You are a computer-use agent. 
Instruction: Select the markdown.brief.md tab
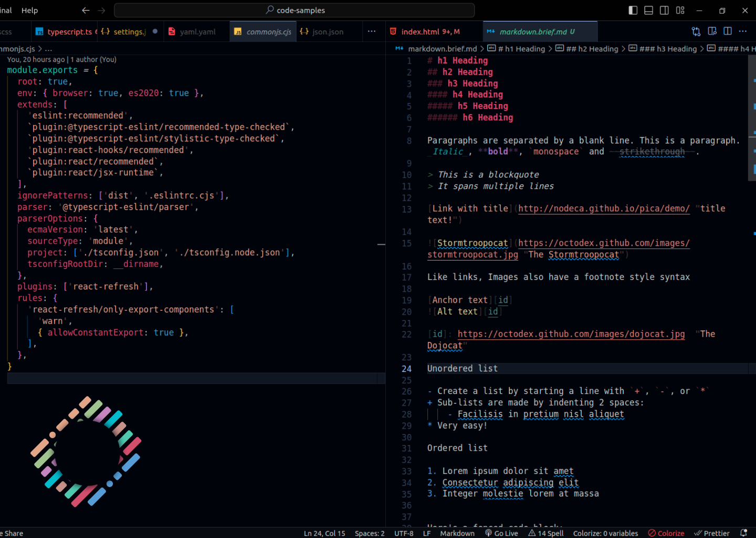[x=540, y=32]
